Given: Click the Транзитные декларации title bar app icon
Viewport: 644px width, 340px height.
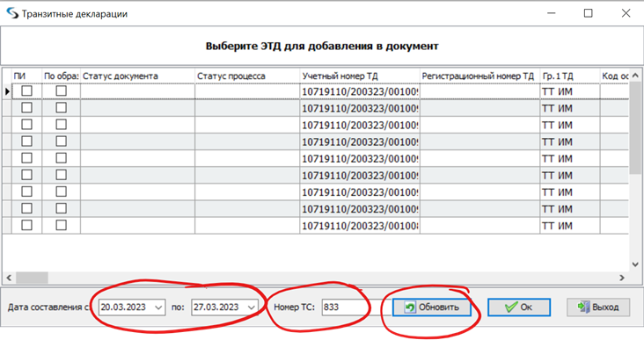Looking at the screenshot, I should click(12, 13).
